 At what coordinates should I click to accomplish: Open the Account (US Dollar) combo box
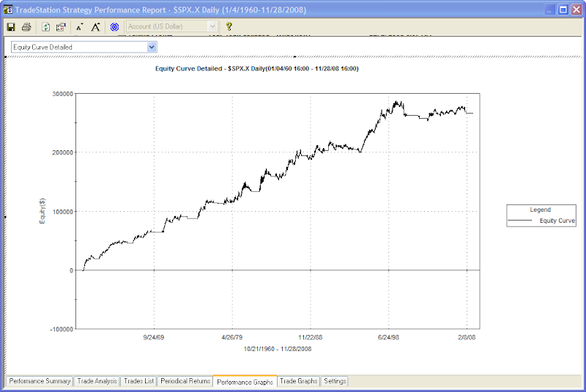tap(172, 26)
